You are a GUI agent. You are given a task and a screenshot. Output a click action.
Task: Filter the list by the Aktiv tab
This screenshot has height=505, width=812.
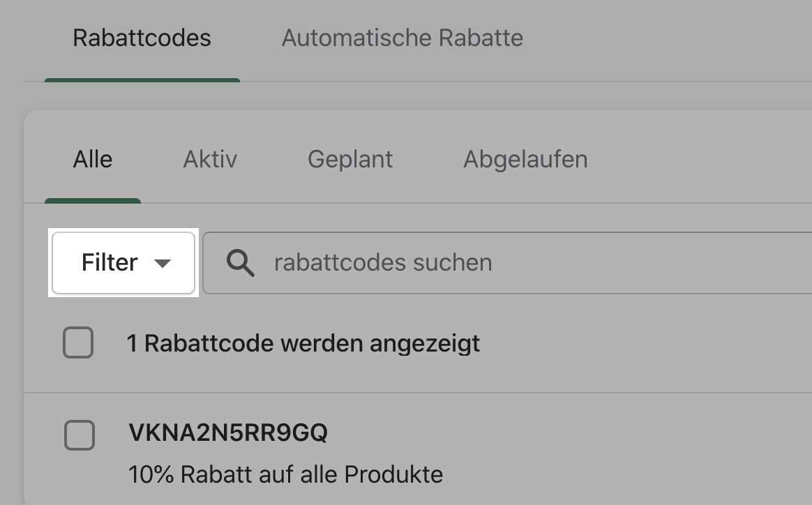210,160
